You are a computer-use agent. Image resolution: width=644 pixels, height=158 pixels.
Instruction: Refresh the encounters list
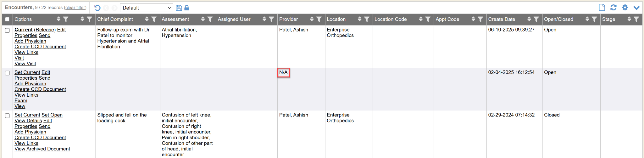(x=613, y=8)
